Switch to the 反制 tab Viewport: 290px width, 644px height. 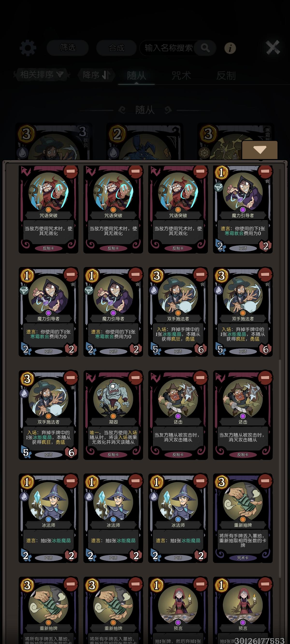(x=226, y=75)
